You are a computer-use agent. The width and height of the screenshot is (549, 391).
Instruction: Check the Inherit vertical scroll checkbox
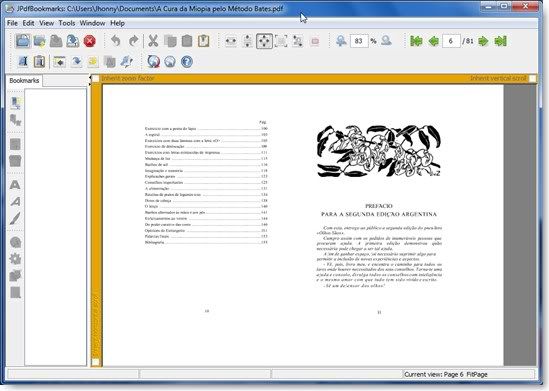(532, 78)
